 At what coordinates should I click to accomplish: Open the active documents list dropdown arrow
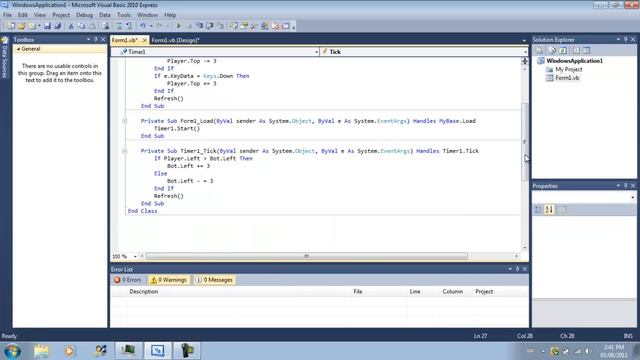click(x=524, y=40)
